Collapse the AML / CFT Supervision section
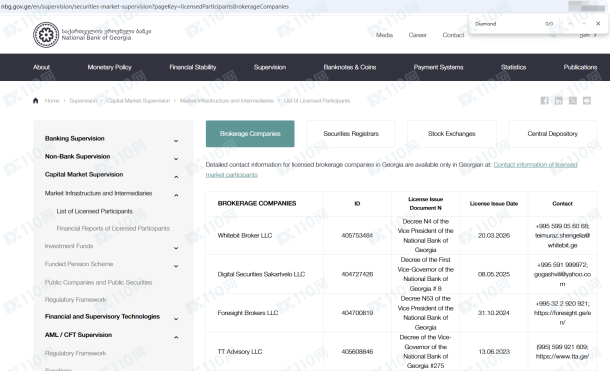 point(176,337)
